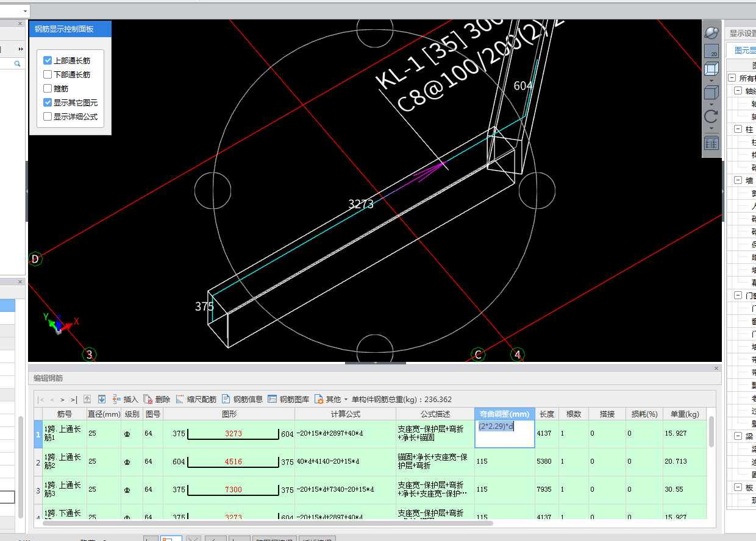756x541 pixels.
Task: Uncheck 显示其它图元 checkbox
Action: point(48,103)
